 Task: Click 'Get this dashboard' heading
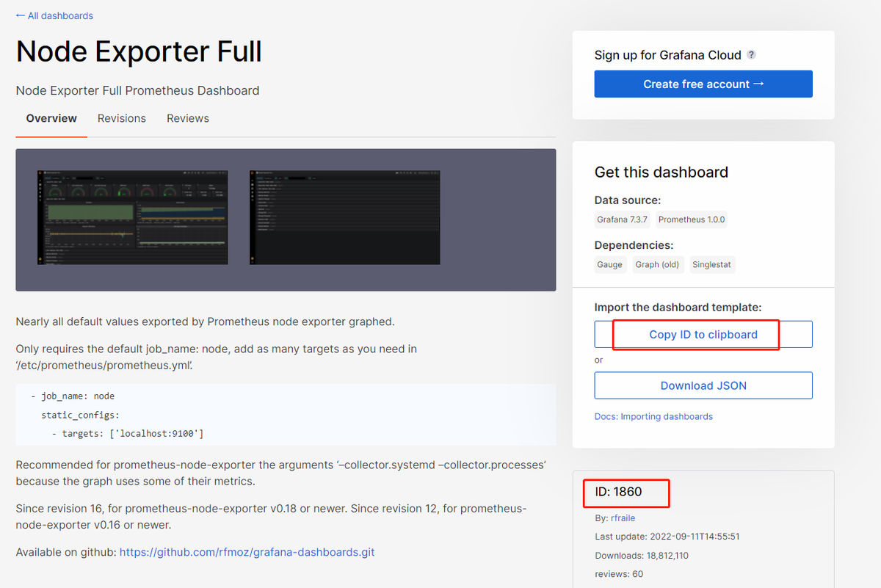coord(661,173)
